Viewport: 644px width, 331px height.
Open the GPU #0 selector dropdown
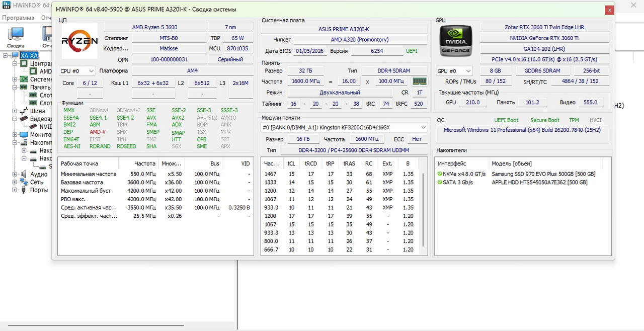click(454, 71)
